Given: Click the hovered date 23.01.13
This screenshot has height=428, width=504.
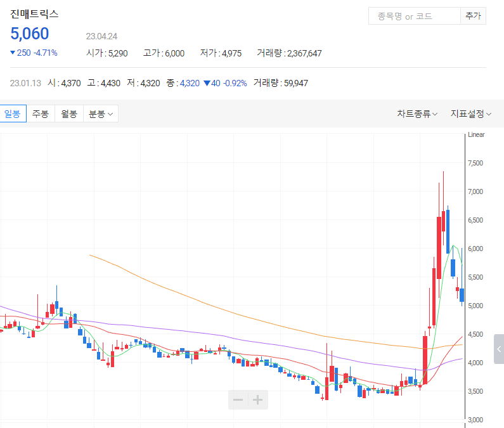Looking at the screenshot, I should pos(25,83).
